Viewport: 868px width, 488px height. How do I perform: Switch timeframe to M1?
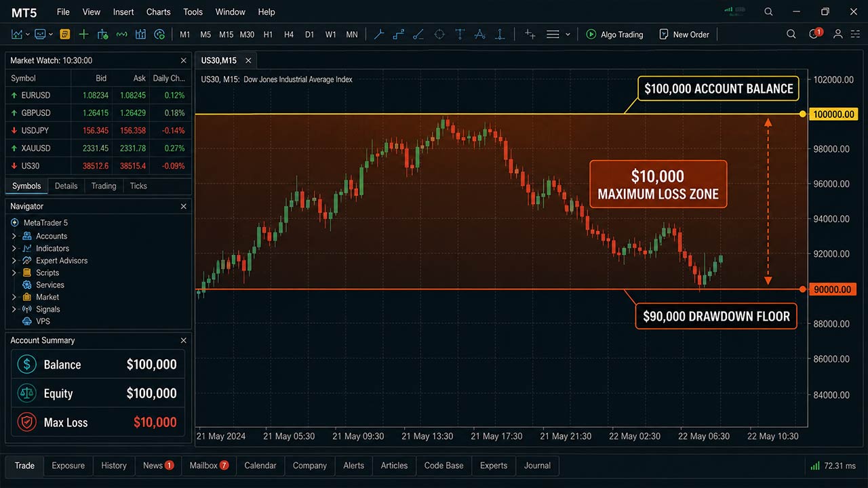(185, 34)
